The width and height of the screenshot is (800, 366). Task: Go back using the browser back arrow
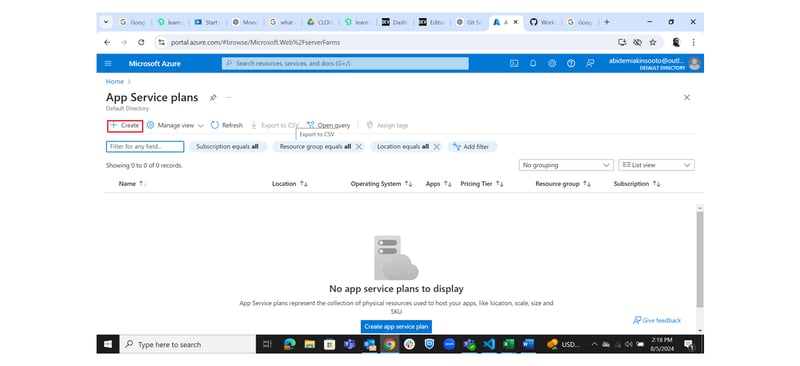click(107, 42)
